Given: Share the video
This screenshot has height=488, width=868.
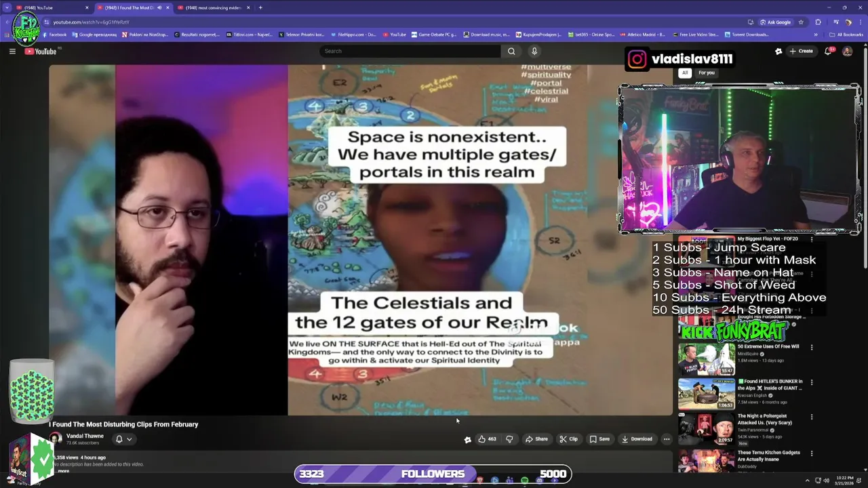Looking at the screenshot, I should [536, 439].
